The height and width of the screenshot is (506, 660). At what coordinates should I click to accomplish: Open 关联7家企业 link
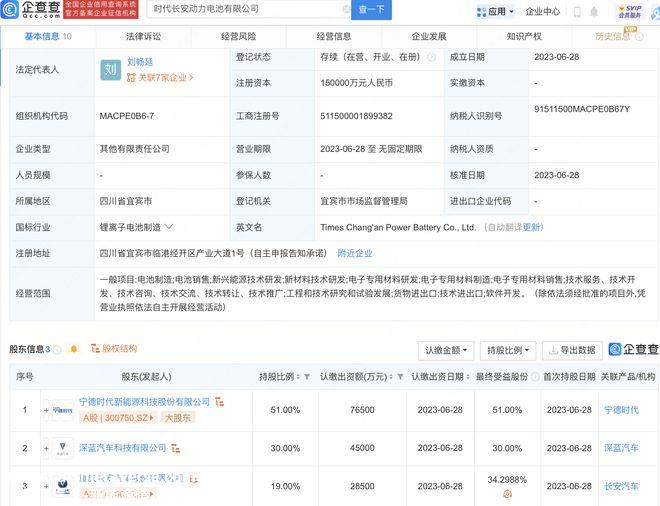160,77
